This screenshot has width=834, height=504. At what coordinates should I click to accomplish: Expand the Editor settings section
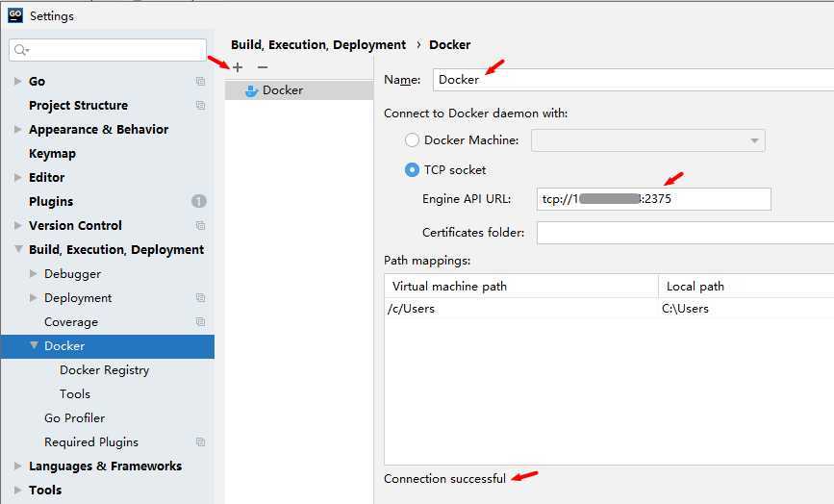(17, 177)
